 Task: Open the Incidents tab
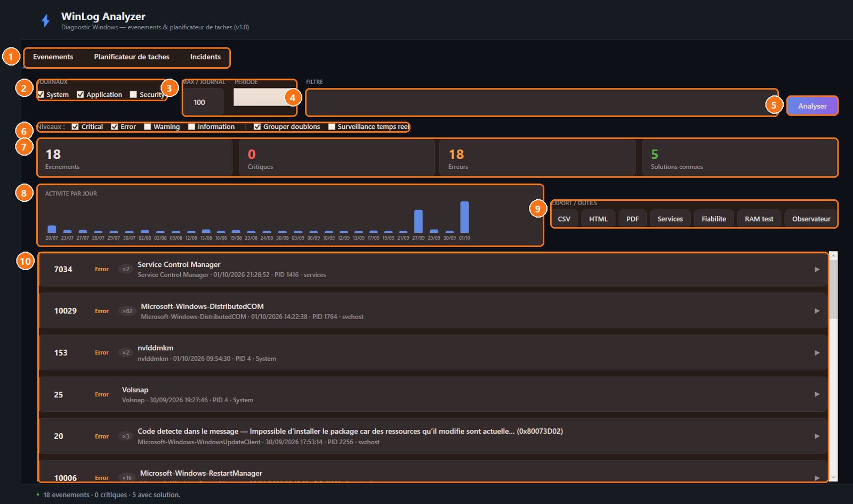(205, 57)
